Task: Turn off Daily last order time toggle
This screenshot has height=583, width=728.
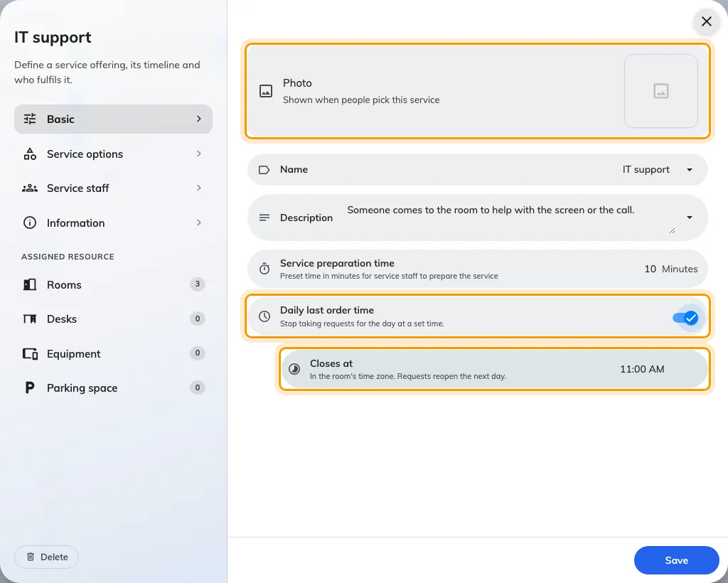Action: (686, 318)
